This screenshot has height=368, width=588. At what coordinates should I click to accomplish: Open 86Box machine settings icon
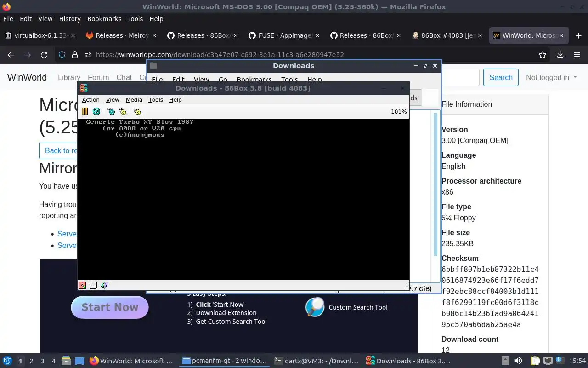click(137, 111)
